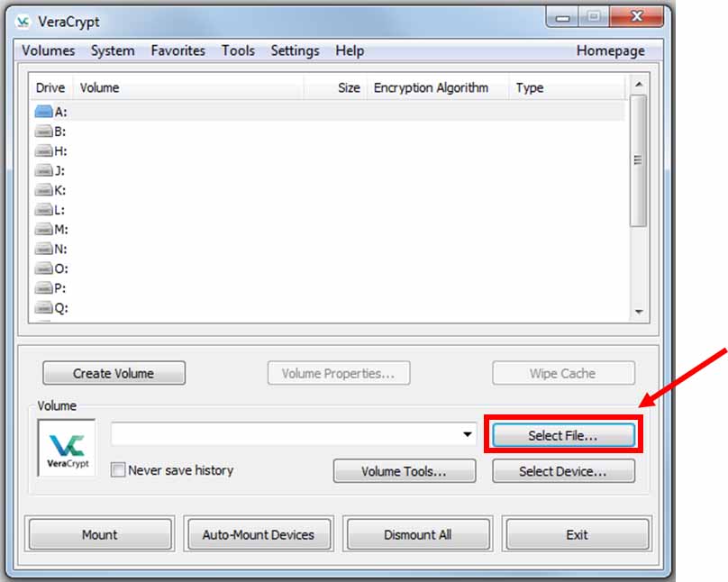Choose the O: drive icon

click(44, 268)
